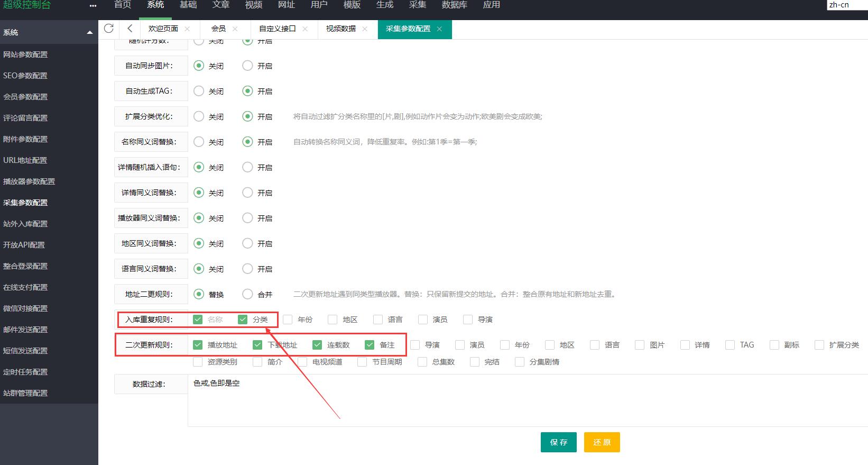Check 图片 in 二次更新规则

click(x=640, y=345)
